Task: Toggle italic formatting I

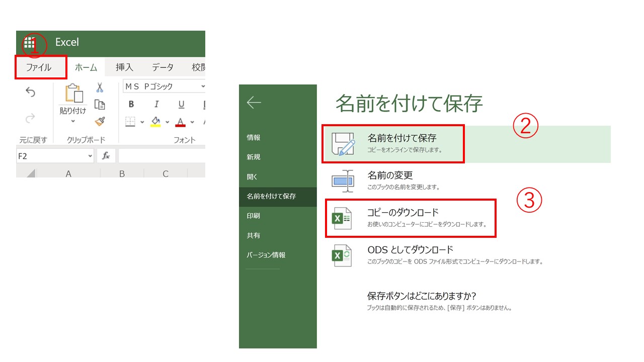Action: [156, 105]
